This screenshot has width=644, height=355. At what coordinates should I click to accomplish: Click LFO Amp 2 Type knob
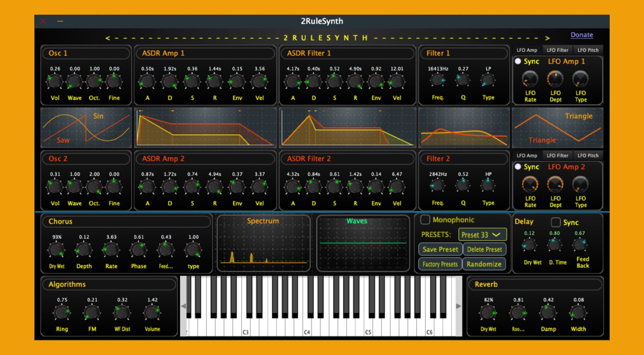(580, 184)
